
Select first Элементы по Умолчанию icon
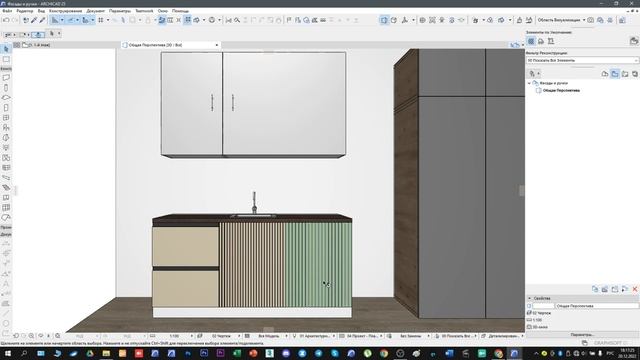click(531, 41)
